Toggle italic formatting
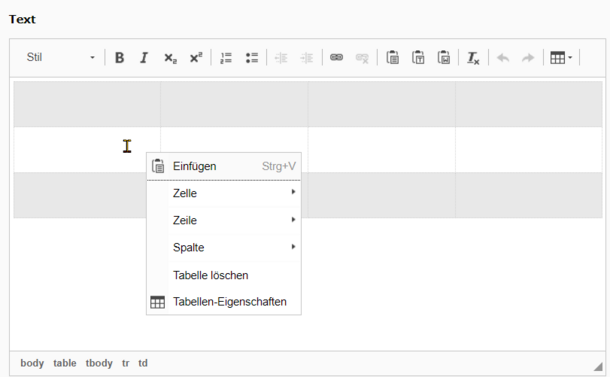Image resolution: width=610 pixels, height=377 pixels. click(144, 58)
